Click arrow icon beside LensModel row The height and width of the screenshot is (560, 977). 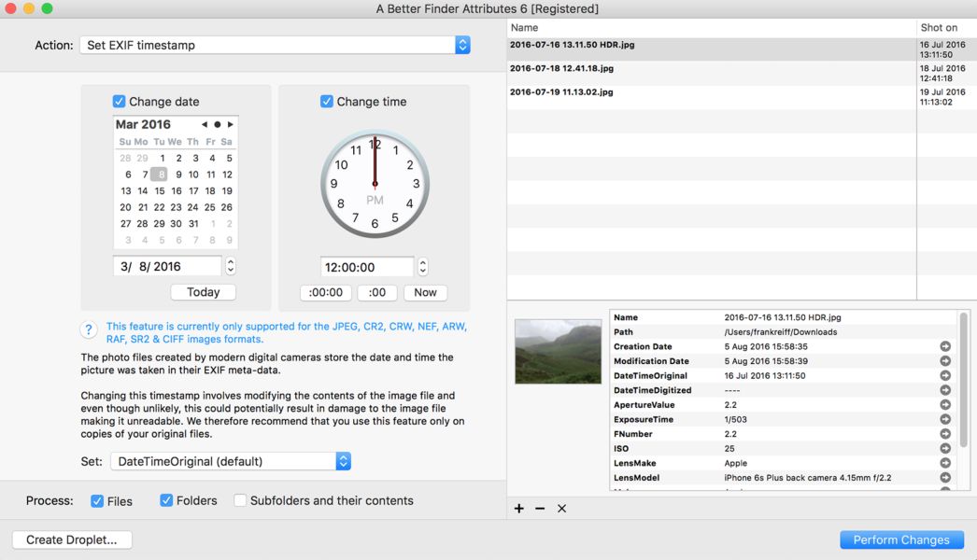945,478
